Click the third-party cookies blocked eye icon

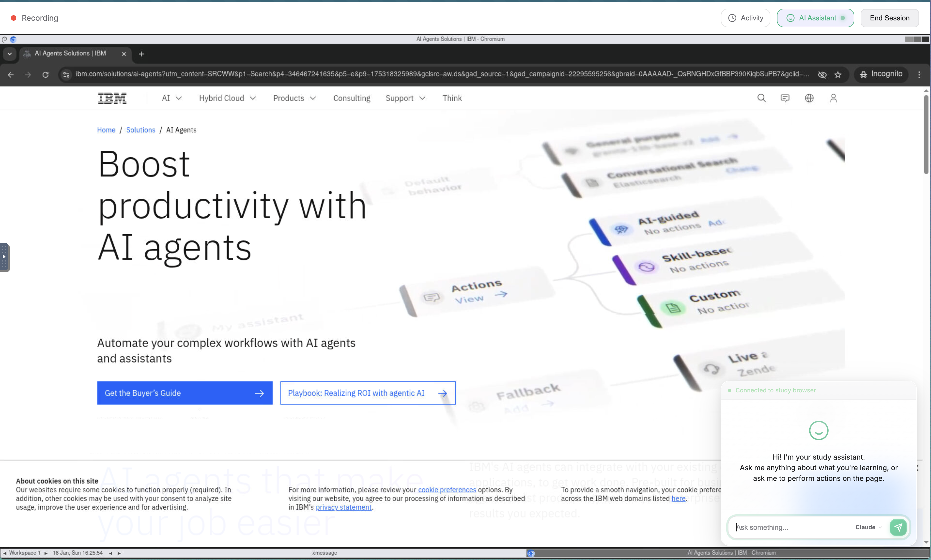click(822, 75)
